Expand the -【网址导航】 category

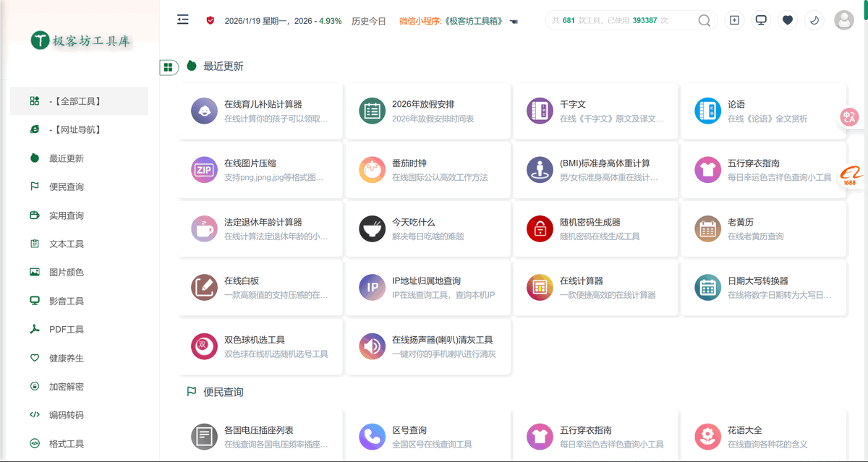click(x=78, y=129)
